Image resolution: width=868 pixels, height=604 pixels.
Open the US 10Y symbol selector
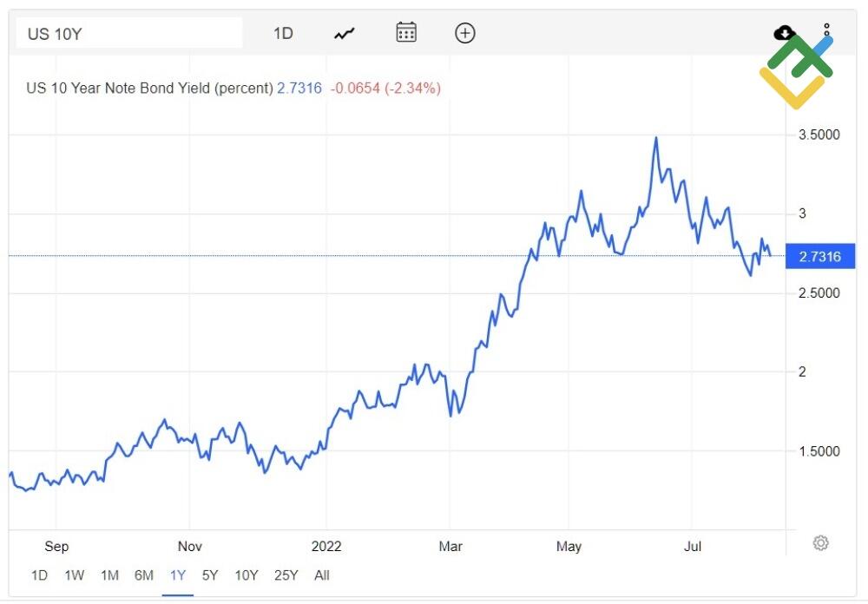click(128, 32)
